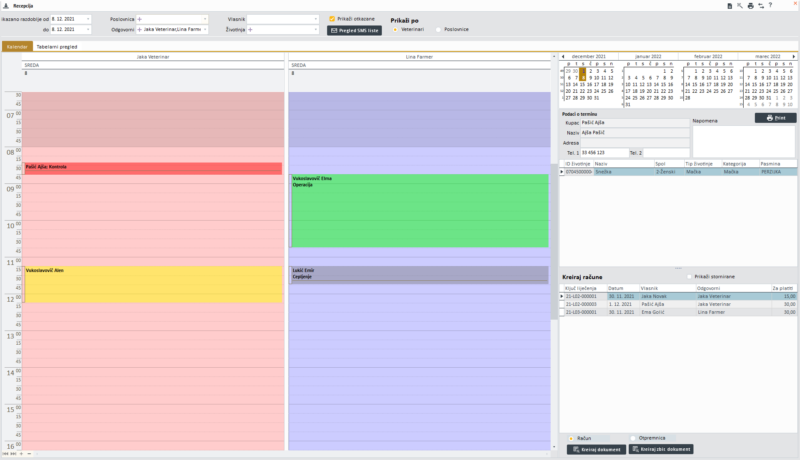This screenshot has width=800, height=460.
Task: Click the Jaka Veterinar column header
Action: [x=153, y=57]
